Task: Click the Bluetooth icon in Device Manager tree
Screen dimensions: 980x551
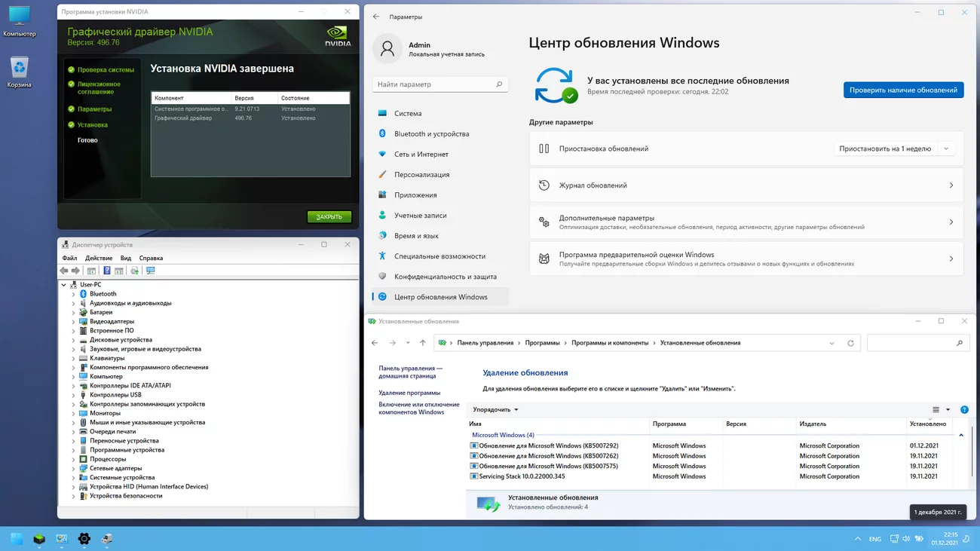Action: [x=83, y=294]
